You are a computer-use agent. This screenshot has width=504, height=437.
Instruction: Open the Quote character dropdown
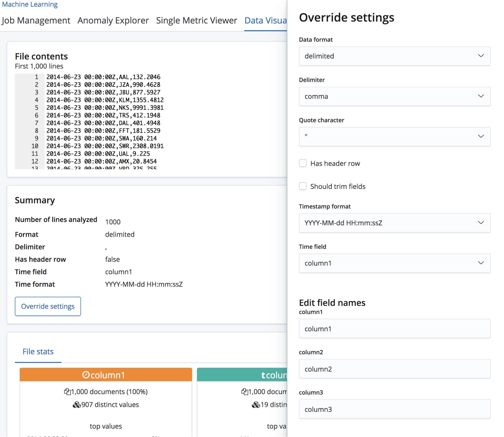(x=394, y=136)
